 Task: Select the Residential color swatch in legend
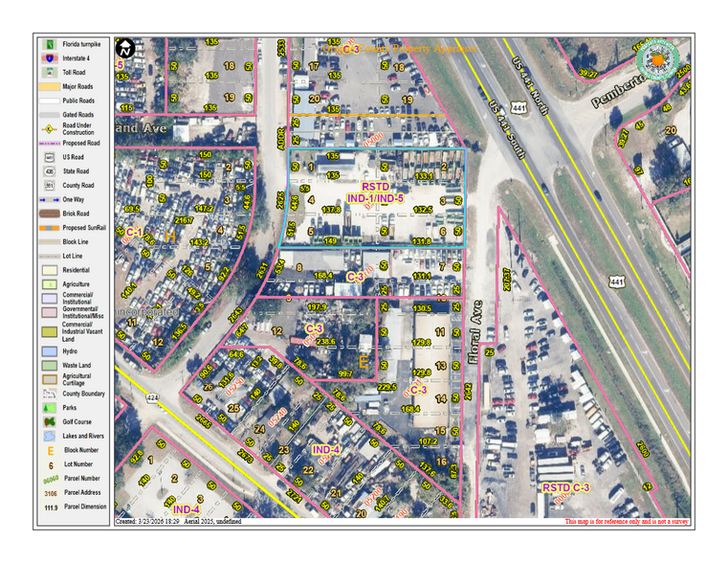(48, 271)
